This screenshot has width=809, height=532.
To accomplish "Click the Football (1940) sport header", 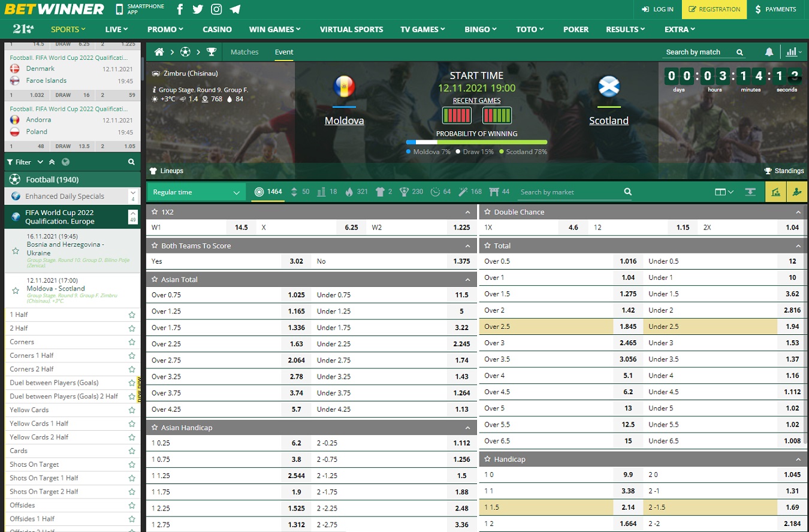I will coord(73,179).
